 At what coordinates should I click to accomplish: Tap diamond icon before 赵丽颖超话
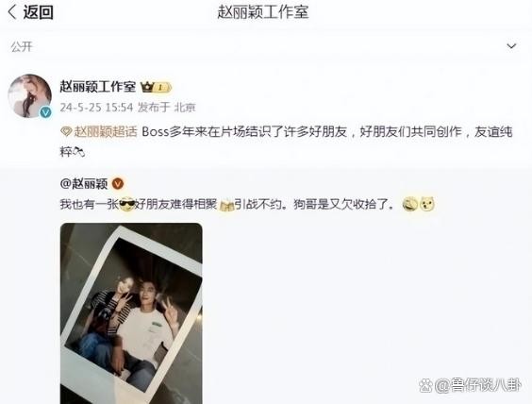pos(66,132)
